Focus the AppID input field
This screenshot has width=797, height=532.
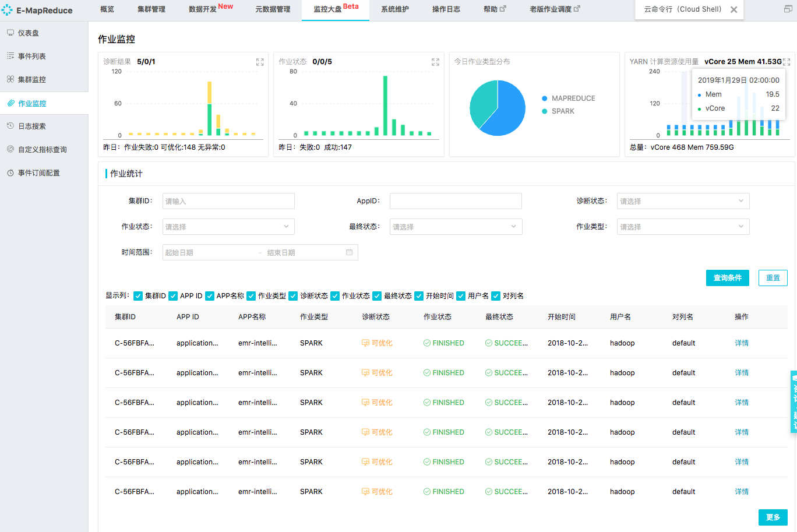tap(456, 201)
